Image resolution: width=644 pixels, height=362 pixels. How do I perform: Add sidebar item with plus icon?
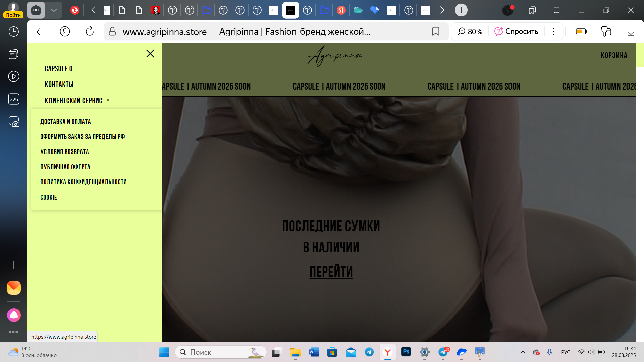[14, 265]
